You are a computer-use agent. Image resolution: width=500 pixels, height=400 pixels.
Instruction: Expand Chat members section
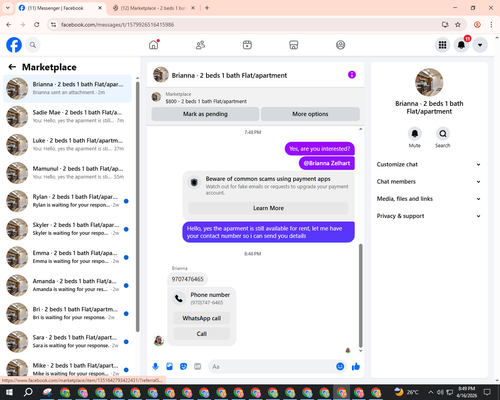[429, 182]
